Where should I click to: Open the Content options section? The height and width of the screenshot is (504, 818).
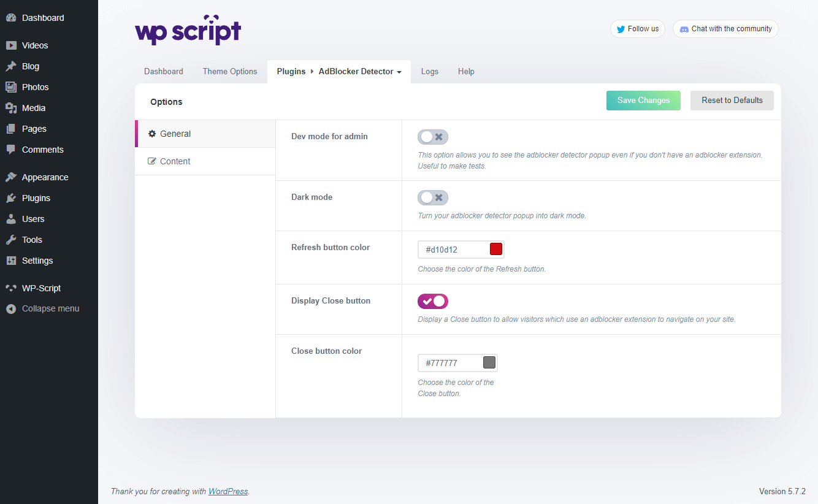point(175,161)
